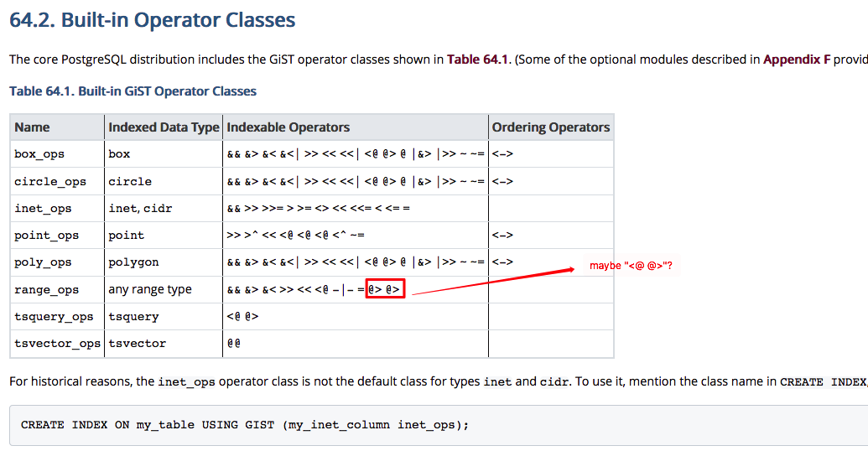Click the CREATE INDEX code block
868x451 pixels.
click(245, 425)
